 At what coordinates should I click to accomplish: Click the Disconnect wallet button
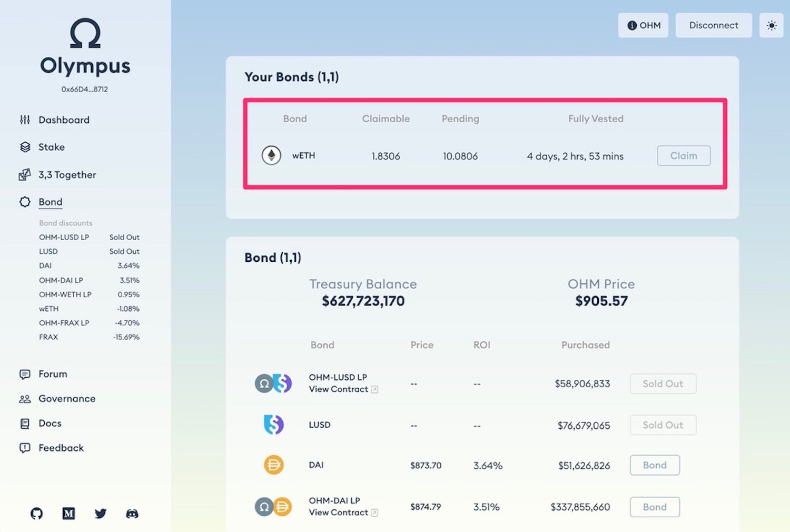coord(714,25)
